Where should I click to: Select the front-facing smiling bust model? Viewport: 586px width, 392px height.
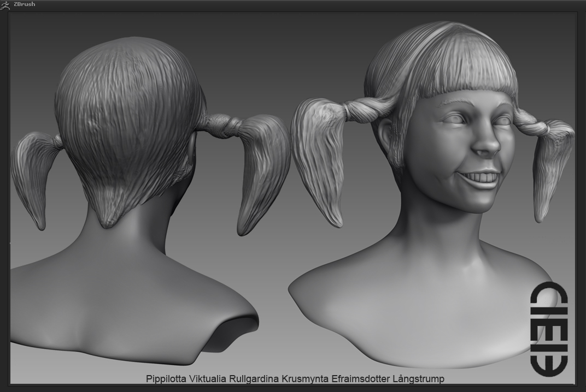coord(432,194)
